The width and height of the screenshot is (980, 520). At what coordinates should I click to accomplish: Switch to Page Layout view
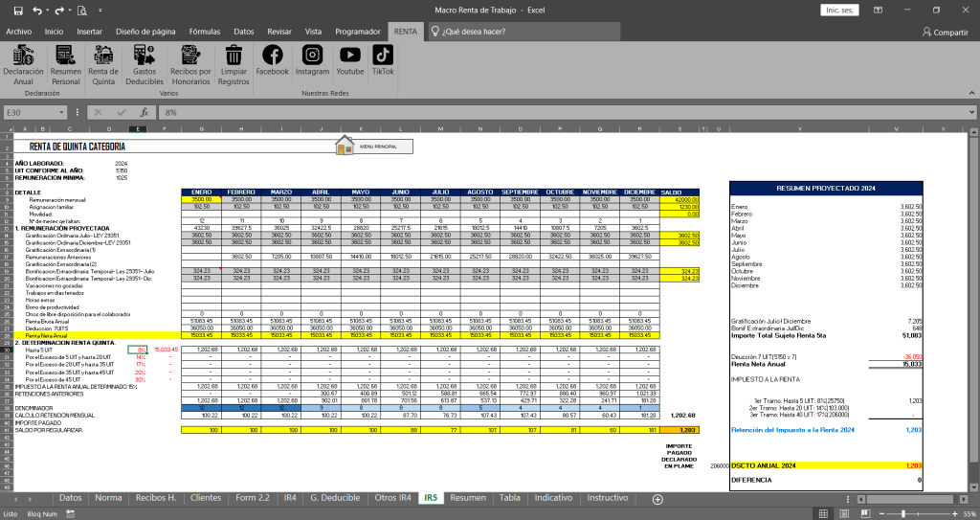click(844, 513)
